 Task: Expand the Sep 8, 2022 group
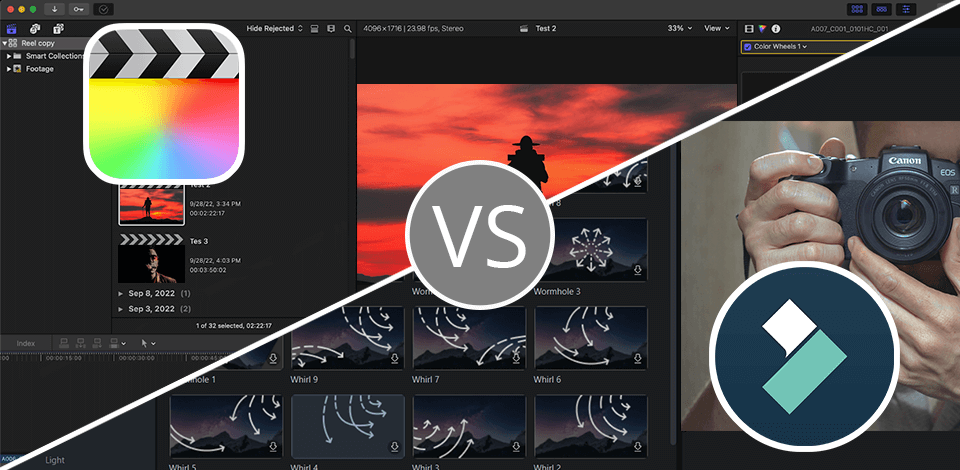[121, 294]
